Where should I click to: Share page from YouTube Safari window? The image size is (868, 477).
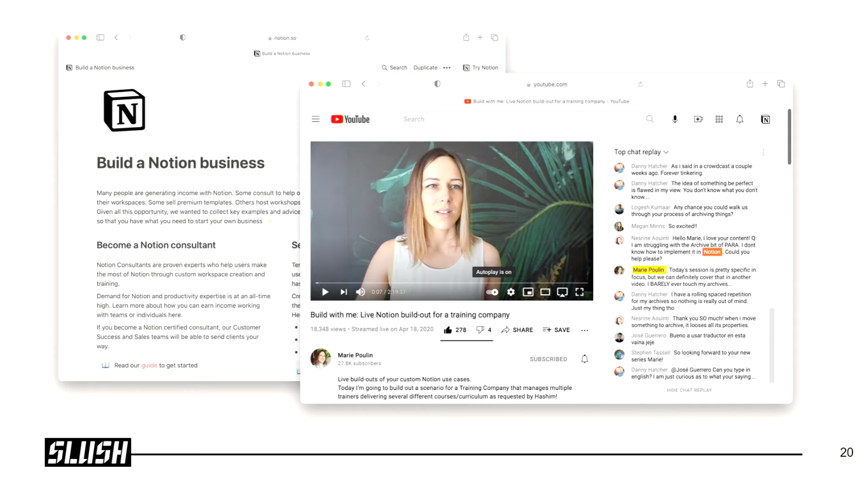pos(750,83)
